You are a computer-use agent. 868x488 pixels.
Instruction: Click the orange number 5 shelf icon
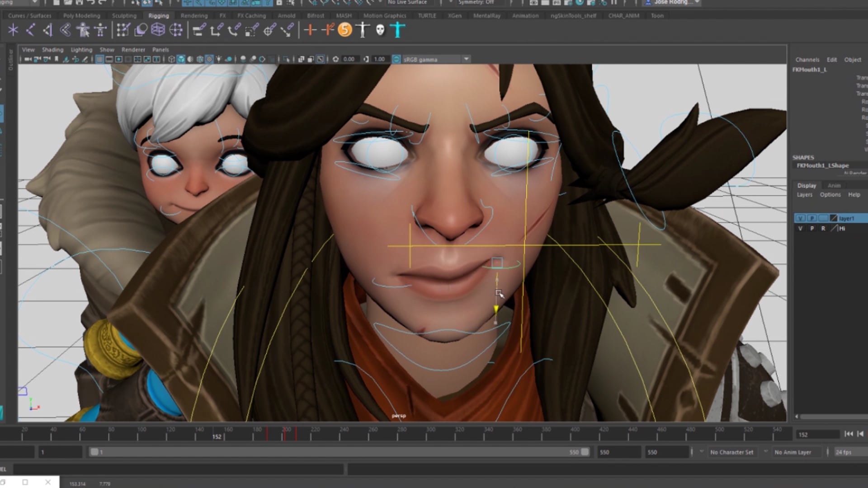pyautogui.click(x=344, y=30)
